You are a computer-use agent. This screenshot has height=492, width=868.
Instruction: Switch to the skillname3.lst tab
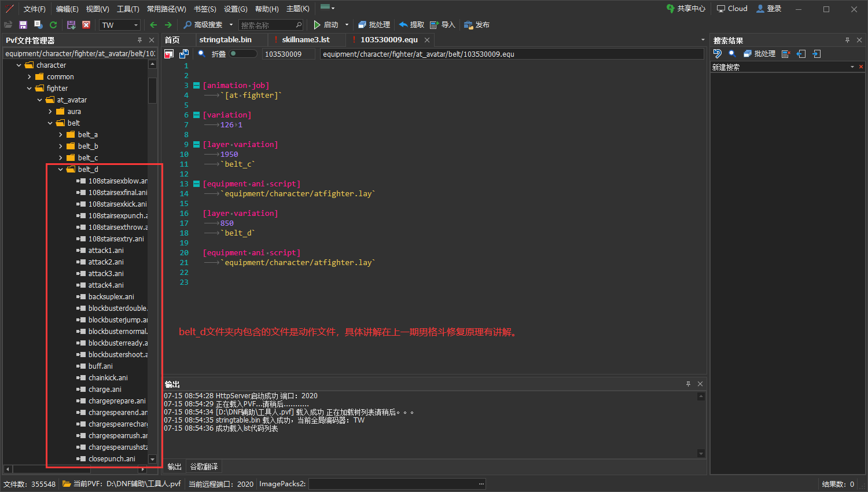click(x=306, y=40)
